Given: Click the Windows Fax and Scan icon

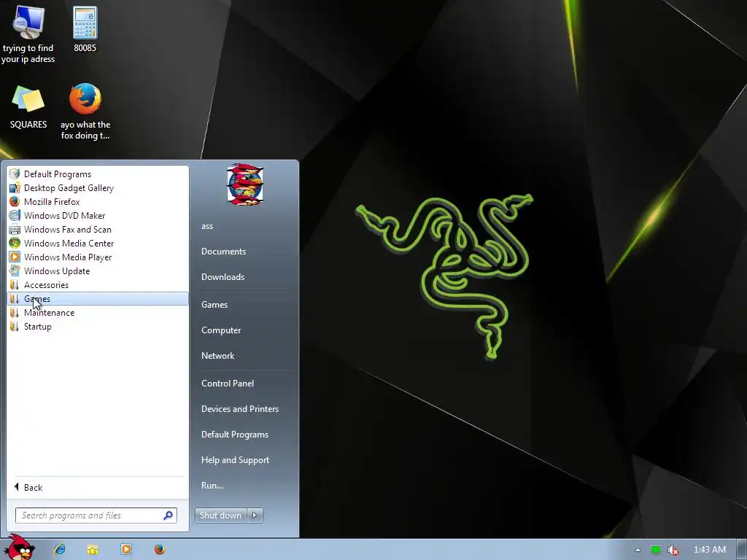Looking at the screenshot, I should (x=15, y=229).
